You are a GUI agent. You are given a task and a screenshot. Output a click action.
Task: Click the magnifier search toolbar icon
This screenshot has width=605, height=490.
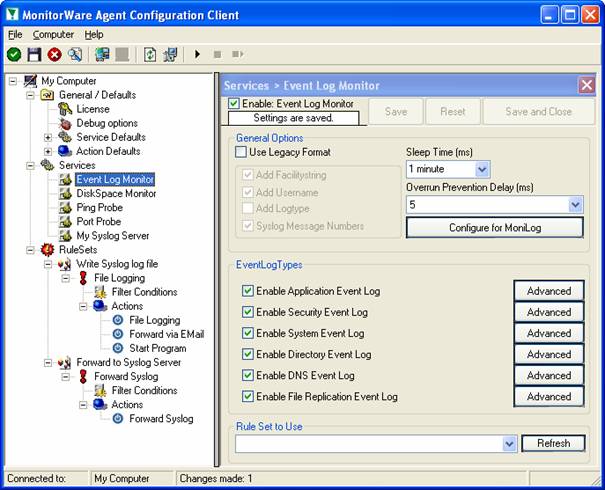(75, 54)
